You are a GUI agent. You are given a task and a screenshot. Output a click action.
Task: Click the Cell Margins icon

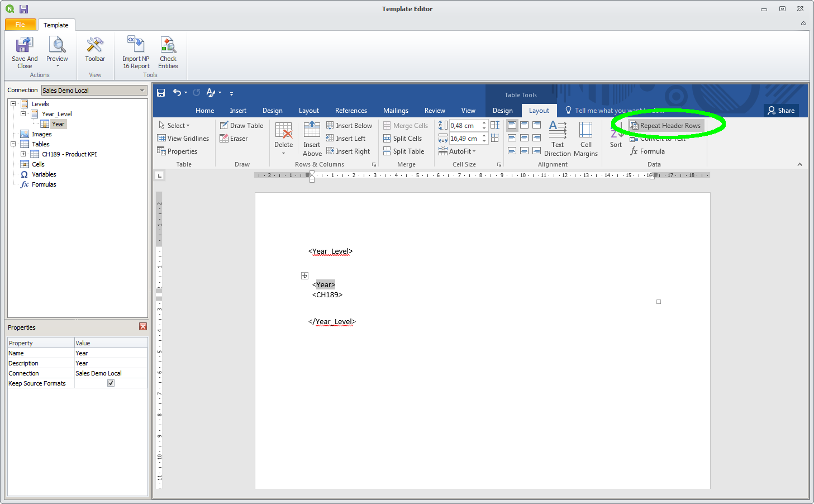pos(585,132)
